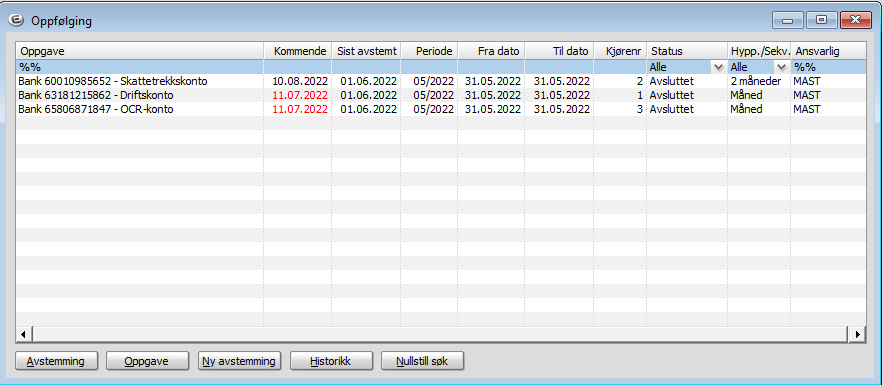The image size is (883, 385).
Task: Sort by Sist avstemt column header
Action: [x=366, y=51]
